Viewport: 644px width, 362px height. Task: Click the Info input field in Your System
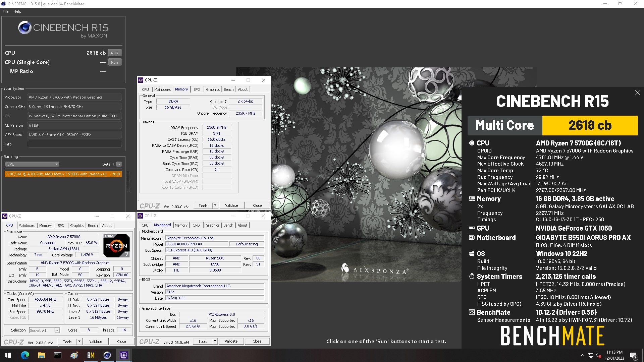click(74, 144)
